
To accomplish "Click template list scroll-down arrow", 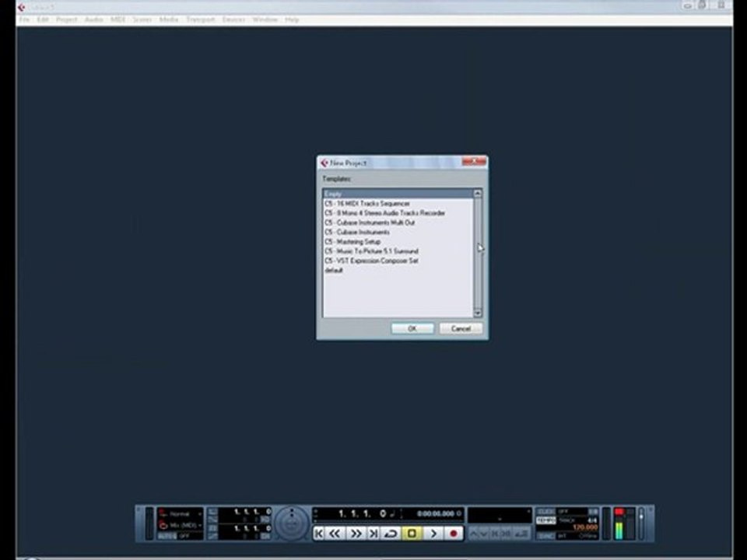I will pyautogui.click(x=477, y=313).
